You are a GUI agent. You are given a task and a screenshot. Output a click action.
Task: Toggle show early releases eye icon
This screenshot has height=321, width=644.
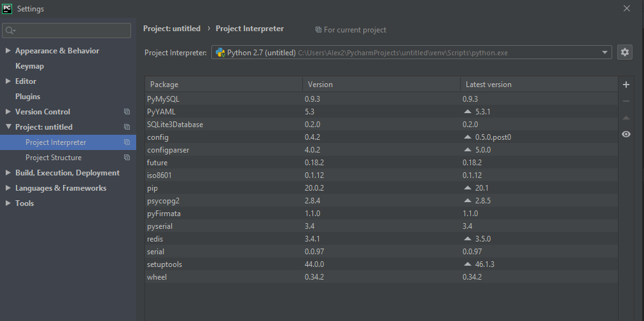[626, 134]
